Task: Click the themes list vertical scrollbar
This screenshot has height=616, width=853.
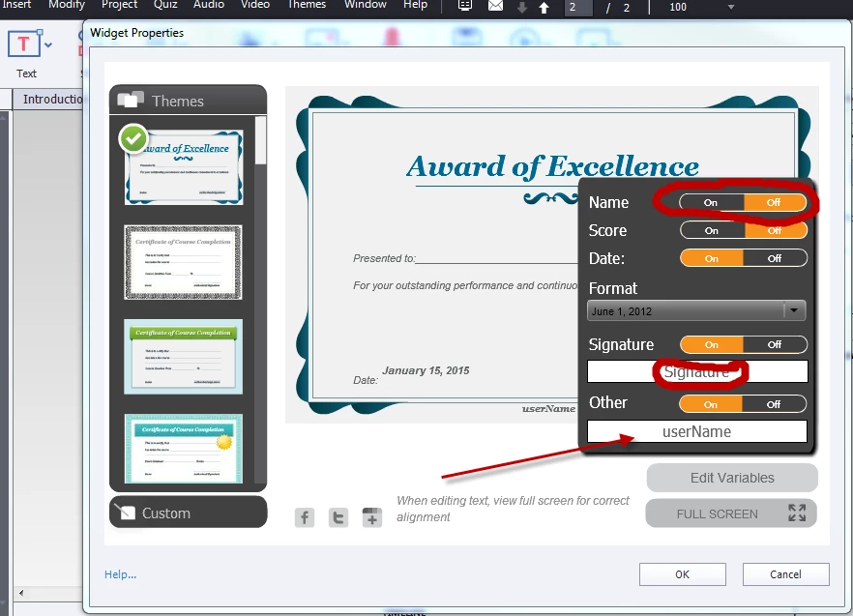Action: [x=260, y=140]
